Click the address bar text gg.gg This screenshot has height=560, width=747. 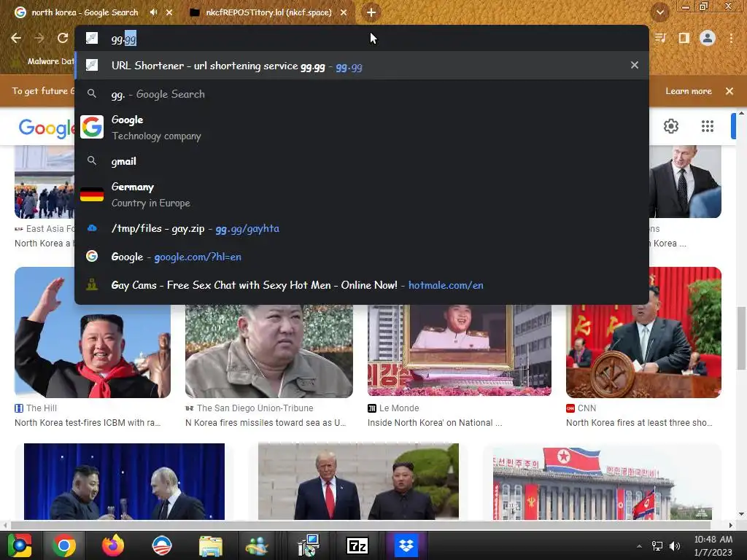click(x=124, y=39)
